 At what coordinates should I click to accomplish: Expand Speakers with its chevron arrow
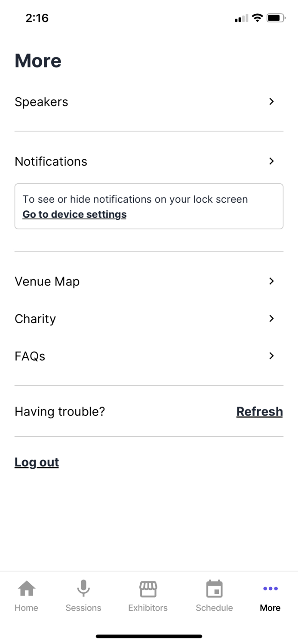coord(271,101)
